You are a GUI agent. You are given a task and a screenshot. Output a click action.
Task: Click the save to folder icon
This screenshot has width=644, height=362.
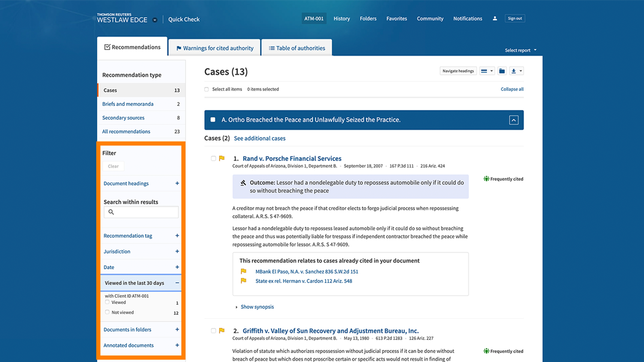(502, 71)
